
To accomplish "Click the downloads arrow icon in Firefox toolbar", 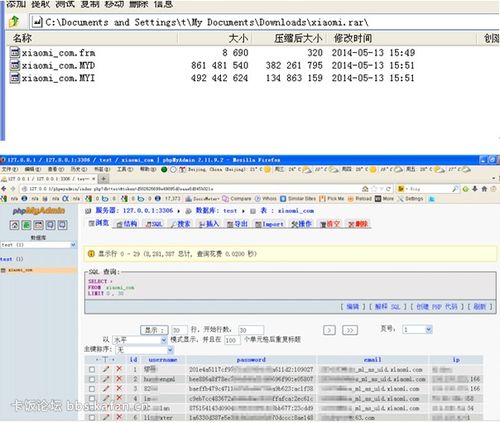I will tap(475, 189).
